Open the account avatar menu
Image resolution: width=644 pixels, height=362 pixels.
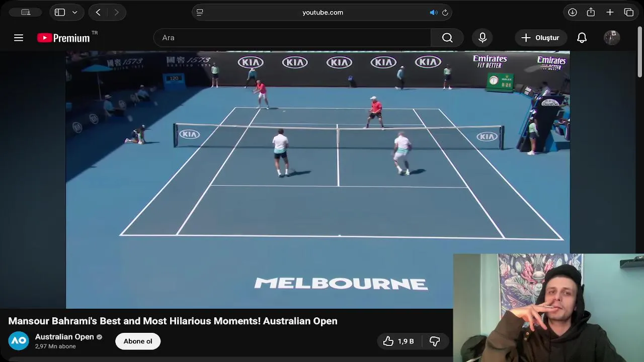(612, 38)
